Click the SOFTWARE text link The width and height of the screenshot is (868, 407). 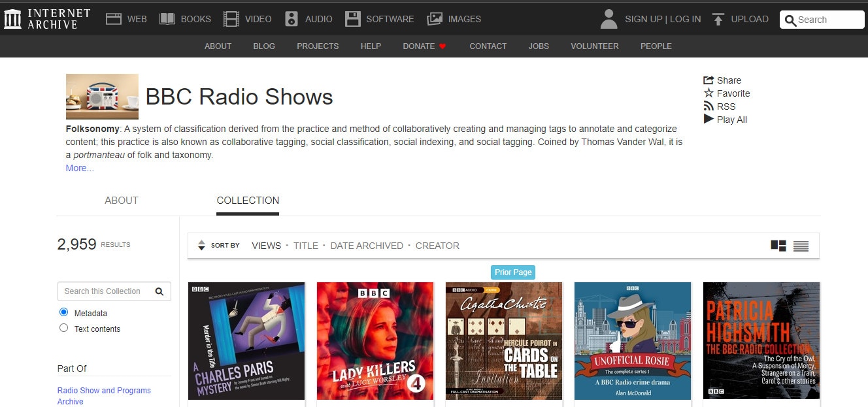pos(390,19)
